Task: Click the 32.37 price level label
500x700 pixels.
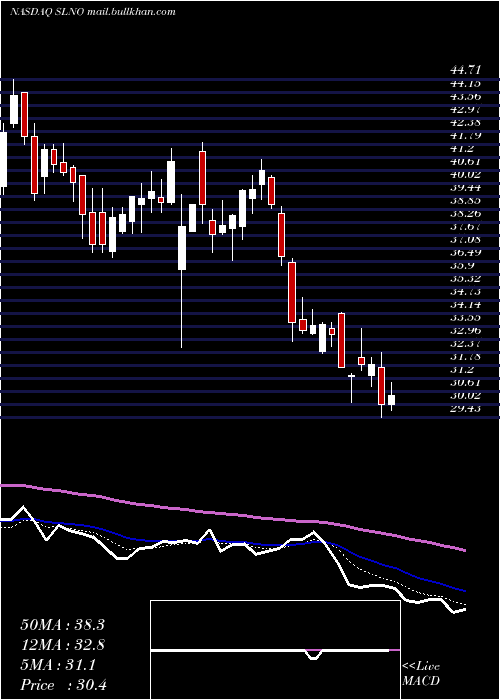Action: pyautogui.click(x=465, y=343)
